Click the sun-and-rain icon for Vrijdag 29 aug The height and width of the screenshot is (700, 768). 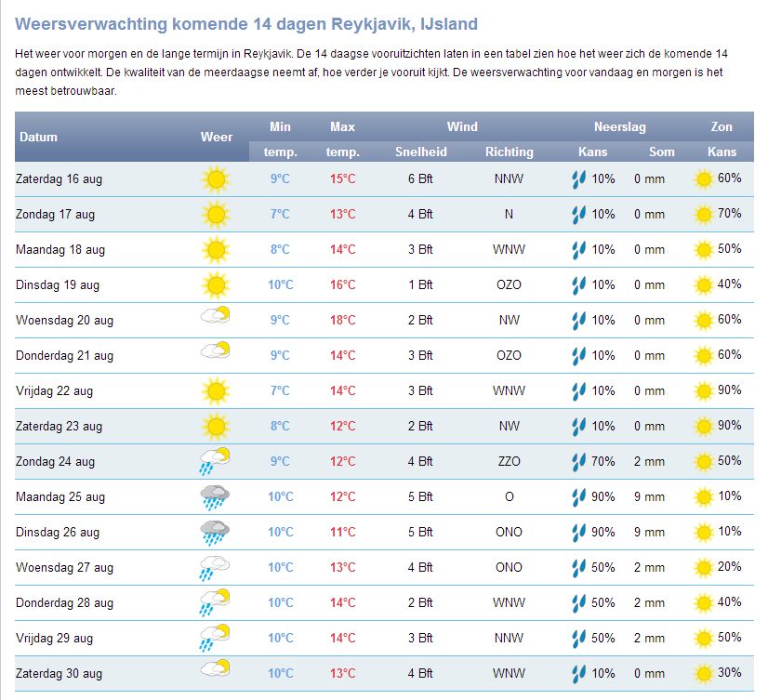216,638
